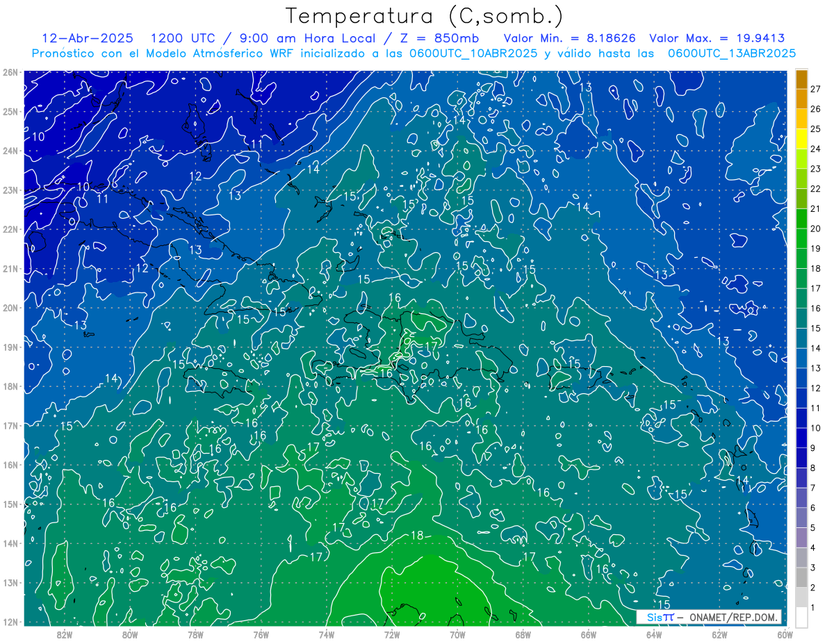Click the '18' contour label on the map
The height and width of the screenshot is (644, 834).
pos(417,535)
